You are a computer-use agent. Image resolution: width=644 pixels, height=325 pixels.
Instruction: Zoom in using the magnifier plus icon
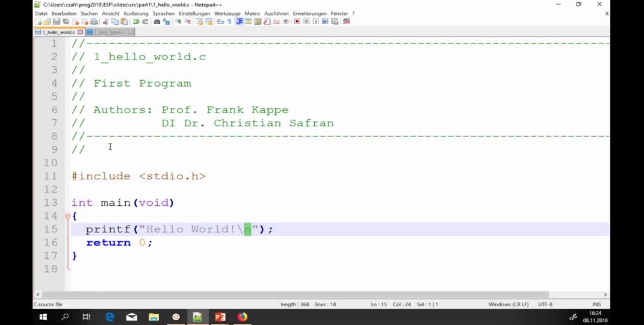[x=178, y=21]
